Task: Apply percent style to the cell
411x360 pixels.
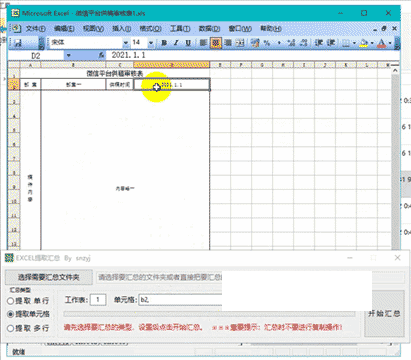Action: [x=267, y=43]
